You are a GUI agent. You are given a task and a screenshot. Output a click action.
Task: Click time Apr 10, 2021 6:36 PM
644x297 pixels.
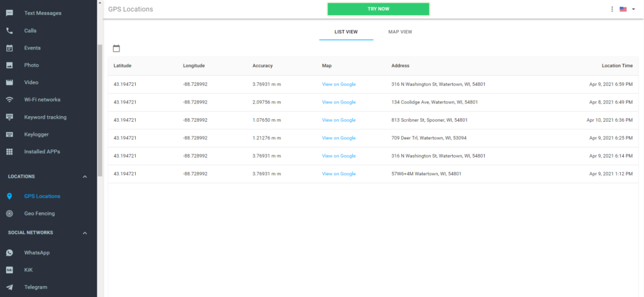[x=609, y=120]
